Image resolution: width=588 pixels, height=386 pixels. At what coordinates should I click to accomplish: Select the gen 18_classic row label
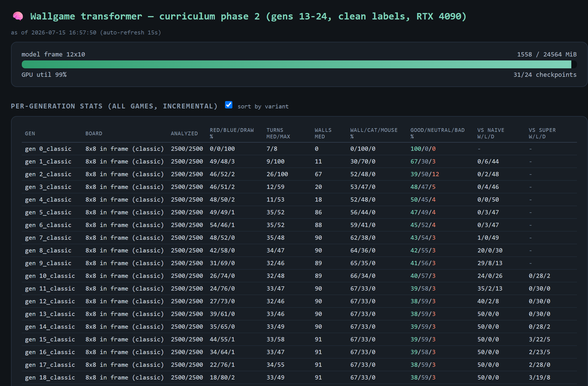click(50, 378)
